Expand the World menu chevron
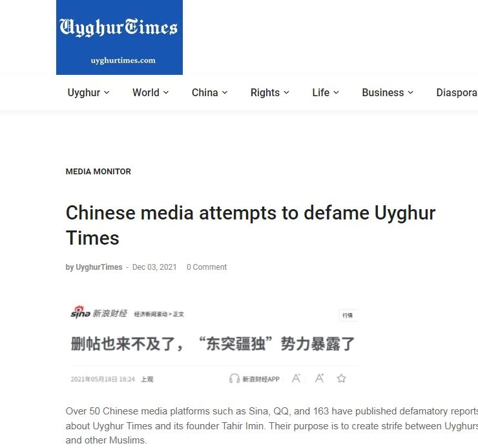 [x=166, y=92]
